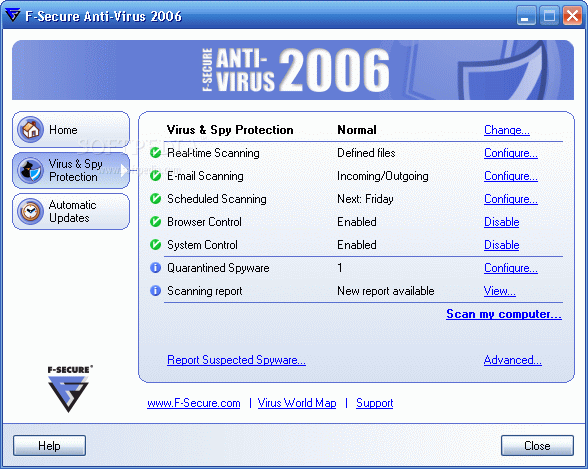Image resolution: width=588 pixels, height=469 pixels.
Task: Open the Advanced... settings link
Action: click(x=513, y=360)
